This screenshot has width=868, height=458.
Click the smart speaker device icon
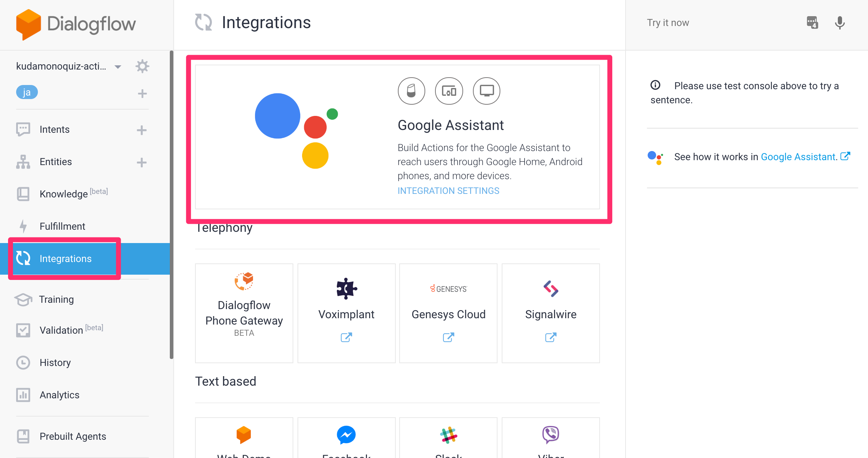[411, 91]
